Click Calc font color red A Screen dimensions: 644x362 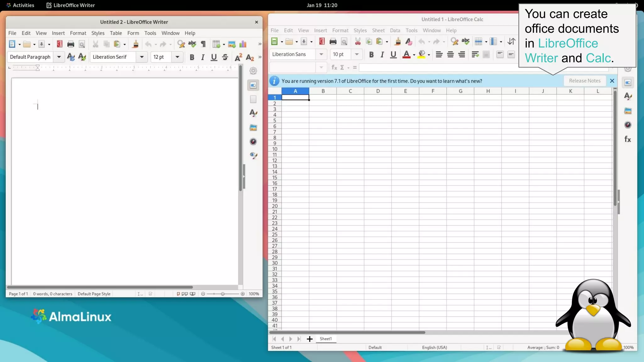(406, 54)
